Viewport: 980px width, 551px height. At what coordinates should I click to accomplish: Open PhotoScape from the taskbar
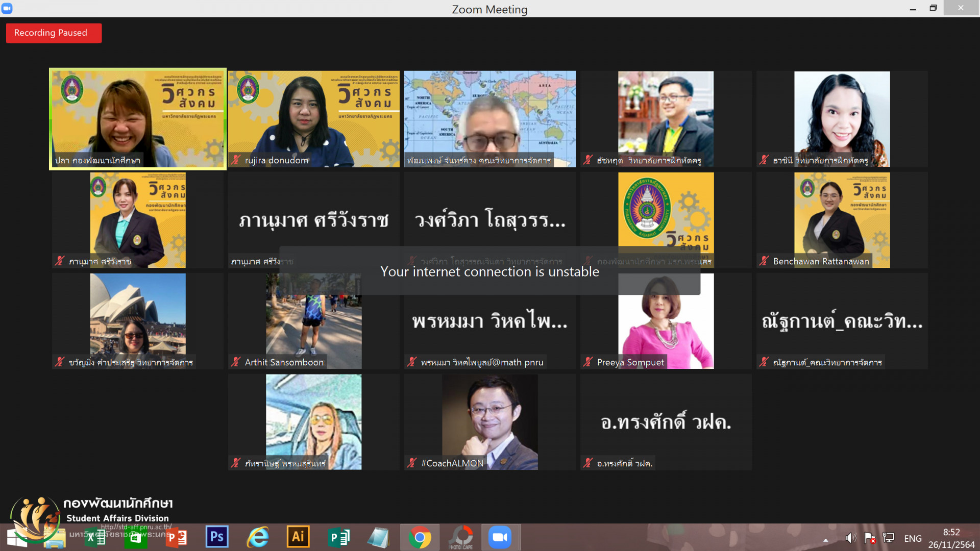click(461, 537)
